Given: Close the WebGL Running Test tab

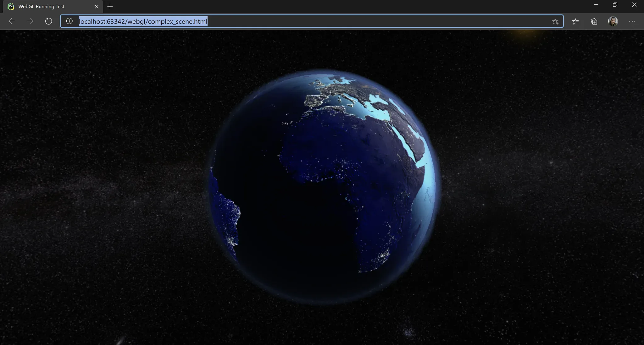Looking at the screenshot, I should coord(97,7).
